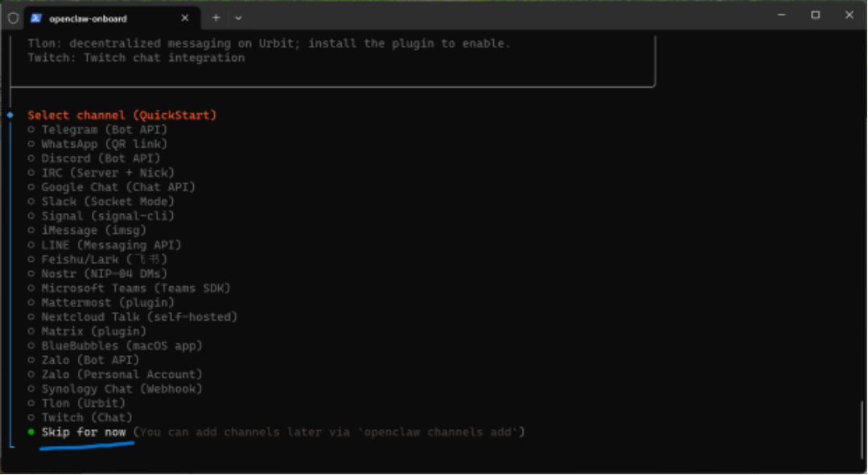The height and width of the screenshot is (475, 868).
Task: Maximize the terminal window
Action: click(815, 15)
